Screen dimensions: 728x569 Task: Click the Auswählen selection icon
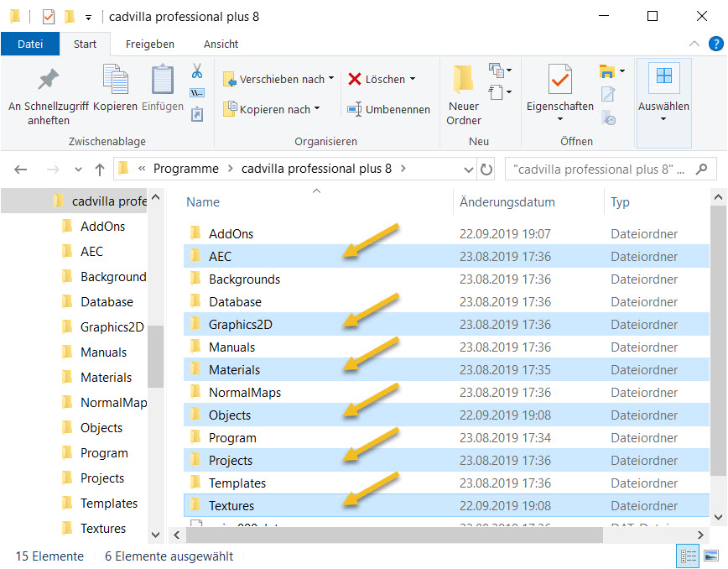click(663, 76)
